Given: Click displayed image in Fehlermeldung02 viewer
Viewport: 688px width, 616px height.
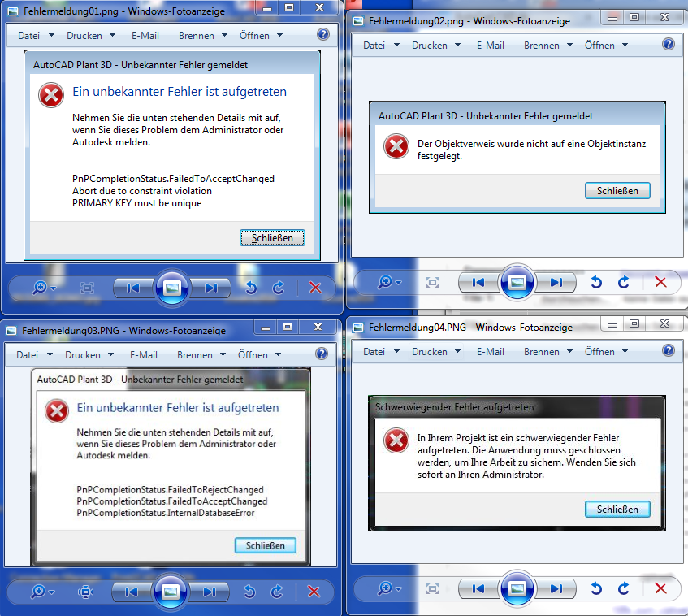Looking at the screenshot, I should click(517, 157).
